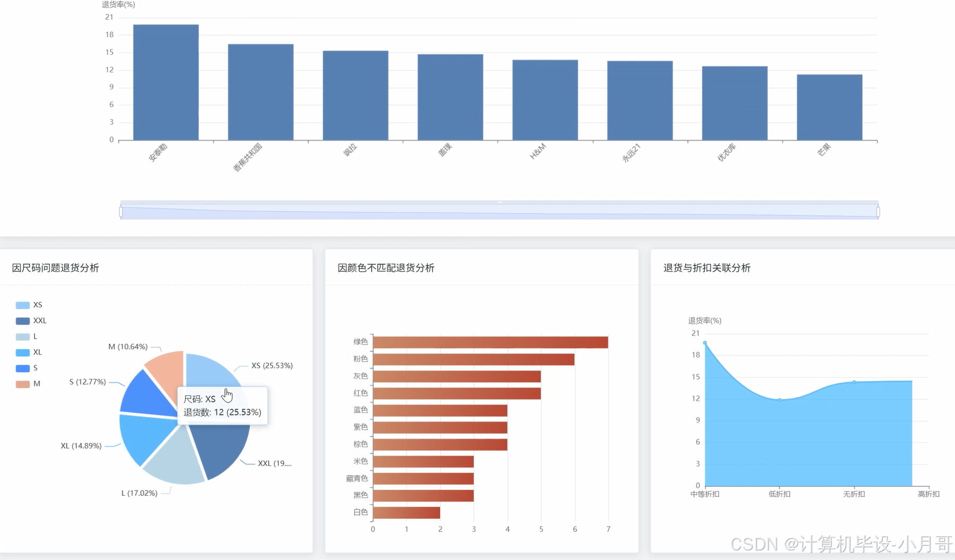Click the H&M axis label
955x560 pixels.
pyautogui.click(x=538, y=152)
